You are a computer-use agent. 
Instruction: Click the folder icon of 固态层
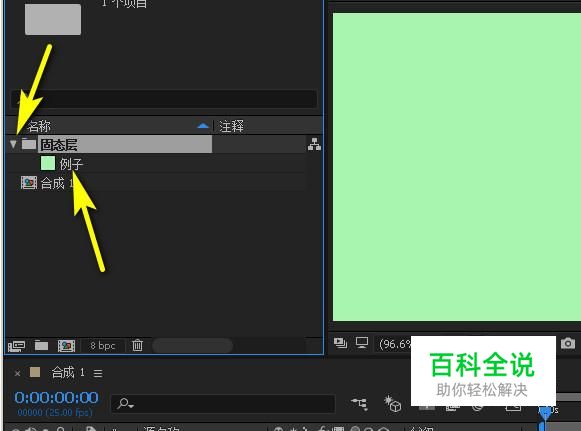(x=29, y=143)
